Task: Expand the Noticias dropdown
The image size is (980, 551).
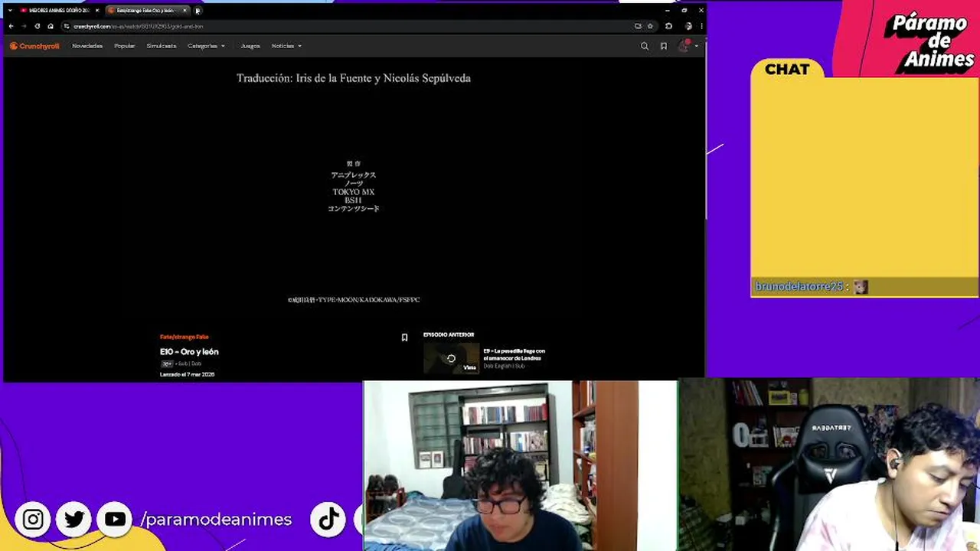Action: [286, 46]
